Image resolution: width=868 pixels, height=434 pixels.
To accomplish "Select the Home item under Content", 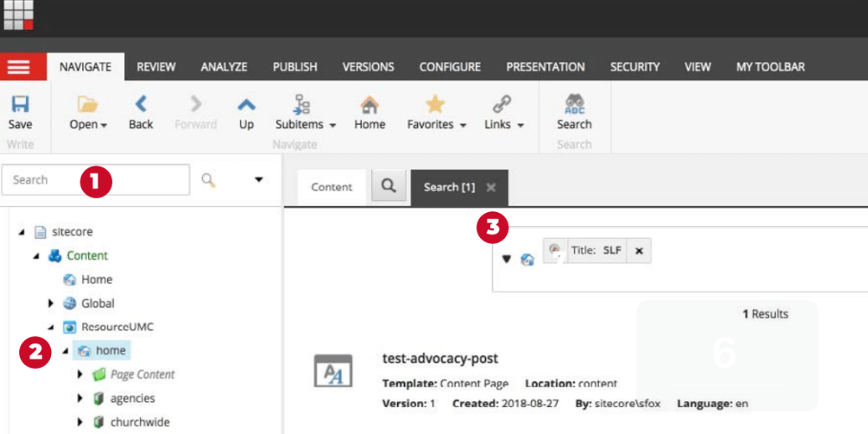I will [97, 280].
